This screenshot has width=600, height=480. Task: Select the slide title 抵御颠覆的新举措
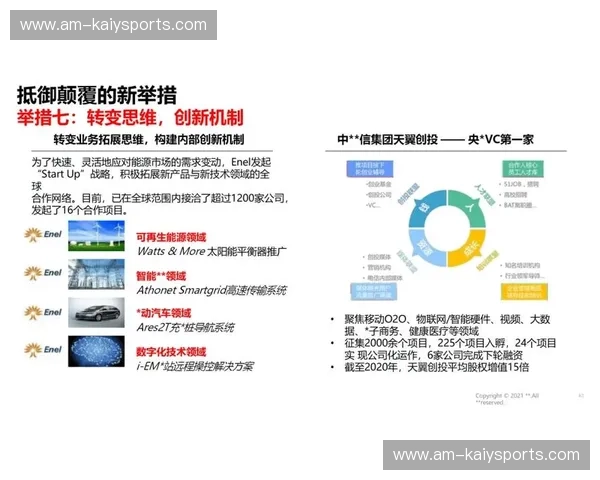(97, 95)
